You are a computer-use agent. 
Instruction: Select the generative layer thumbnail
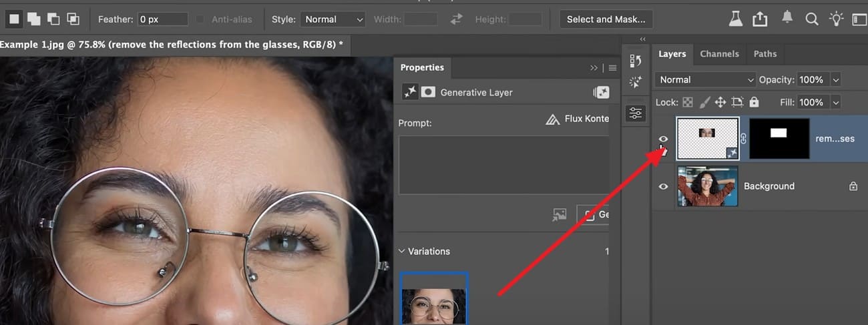708,139
